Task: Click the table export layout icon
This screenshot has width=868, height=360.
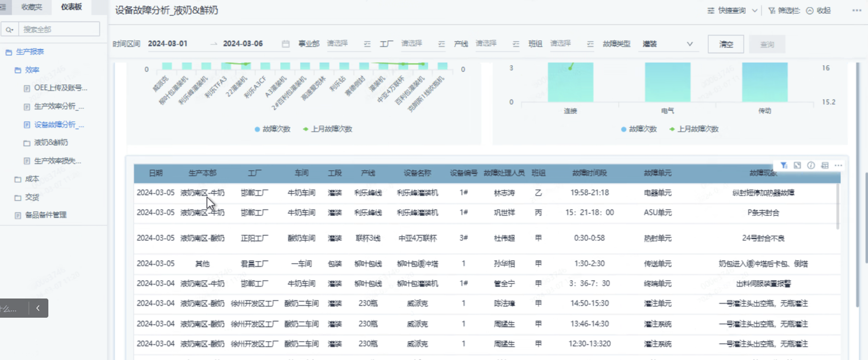Action: (825, 165)
